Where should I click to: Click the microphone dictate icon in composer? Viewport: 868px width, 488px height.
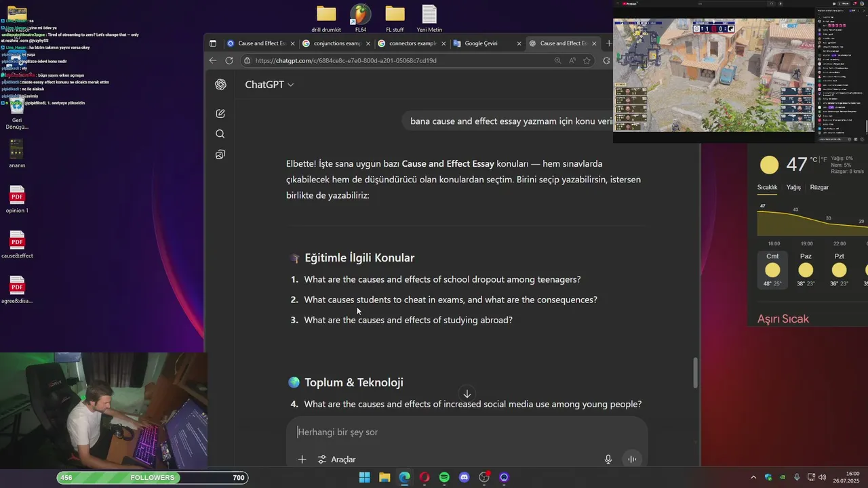[x=608, y=460]
